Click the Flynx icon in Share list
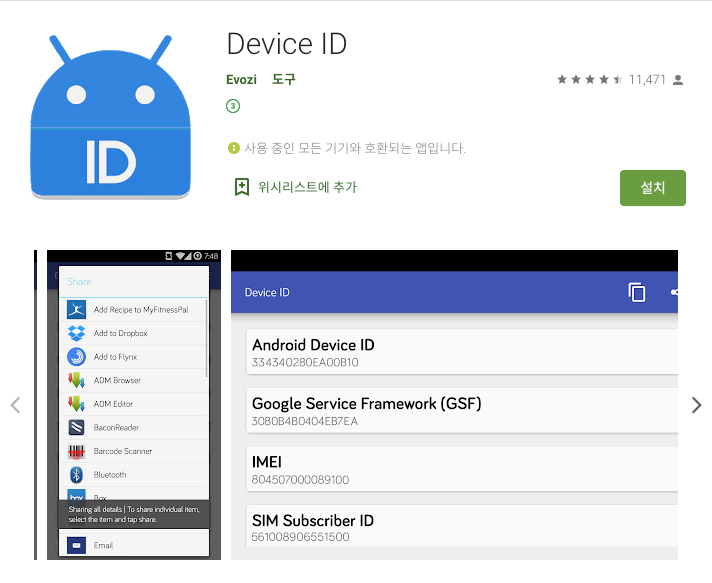This screenshot has height=583, width=712. [x=76, y=357]
